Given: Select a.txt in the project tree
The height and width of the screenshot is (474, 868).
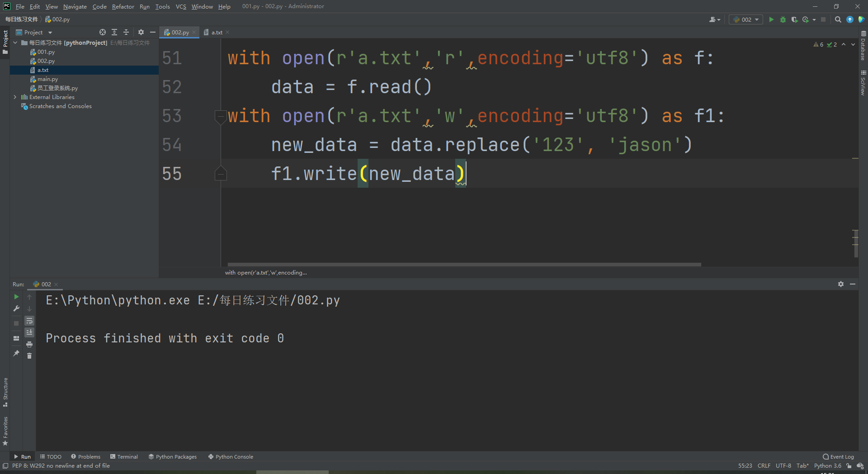Looking at the screenshot, I should click(84, 70).
